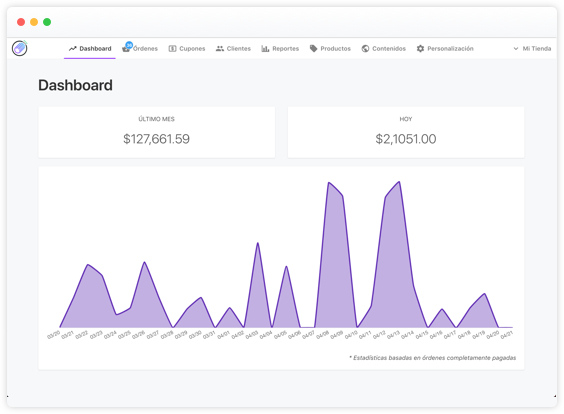Open Órdenes via its basket icon
Screen dimensions: 564x414
(x=126, y=49)
